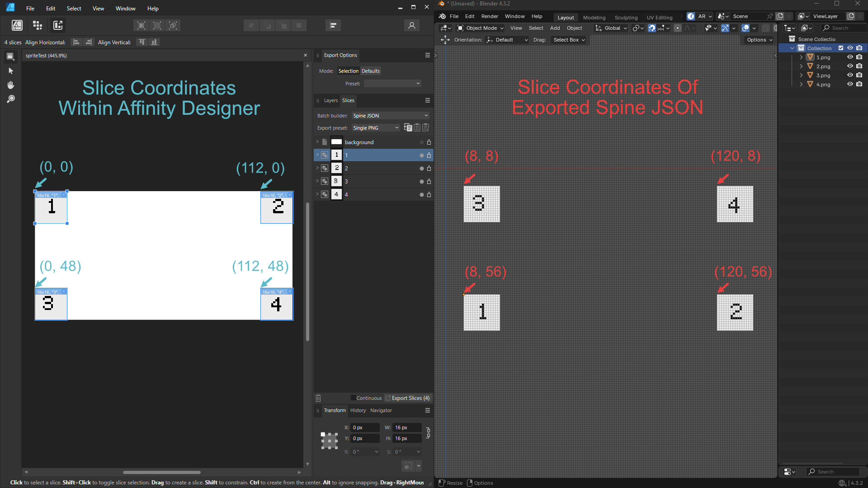
Task: Switch to Sculpting workspace tab
Action: (x=626, y=17)
